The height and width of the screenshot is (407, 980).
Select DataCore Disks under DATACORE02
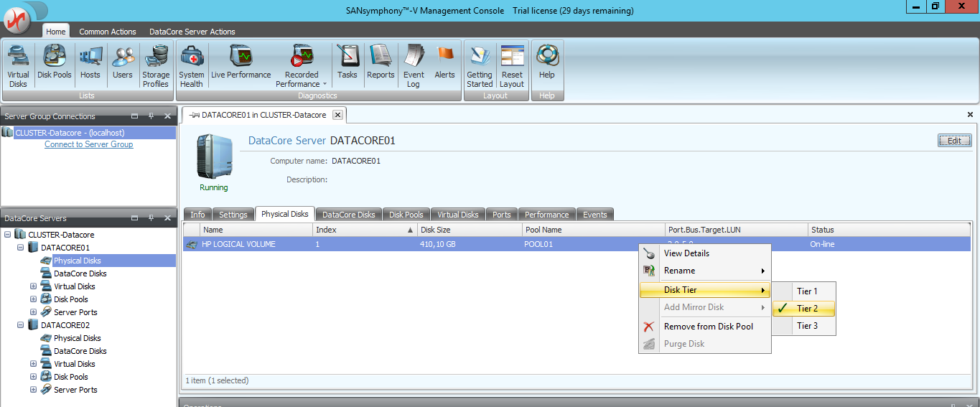tap(80, 351)
